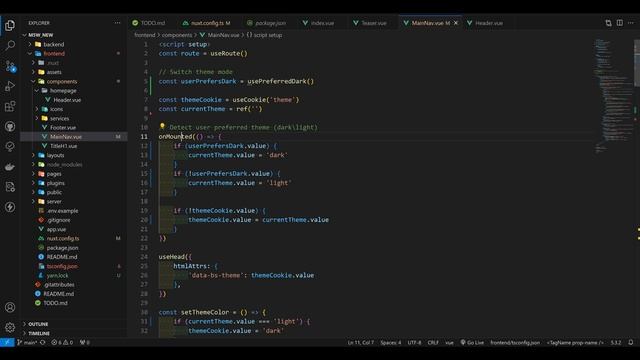Close the MainNav.vue tab
Viewport: 640px width, 360px height.
click(x=456, y=23)
